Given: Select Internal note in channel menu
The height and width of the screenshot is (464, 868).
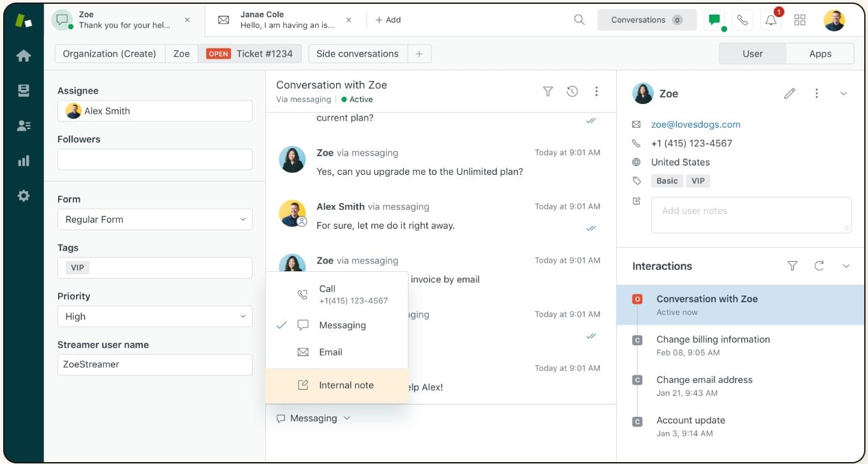Looking at the screenshot, I should (x=337, y=385).
